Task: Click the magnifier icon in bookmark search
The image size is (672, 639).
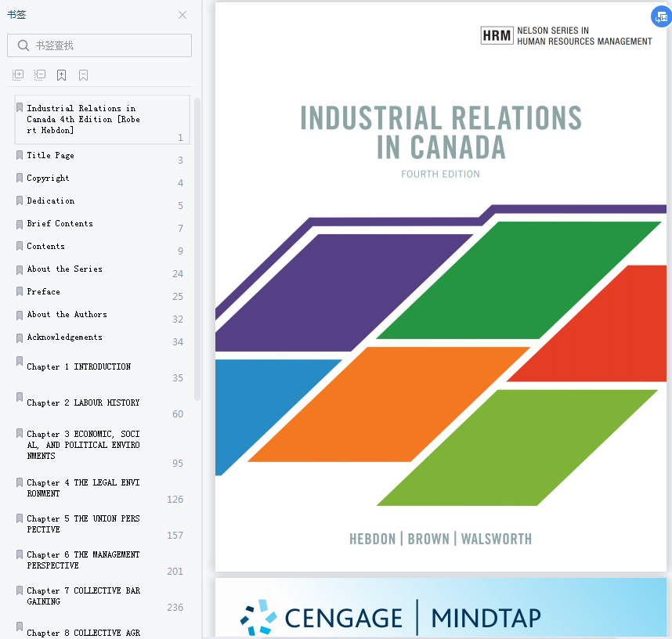Action: pos(23,45)
